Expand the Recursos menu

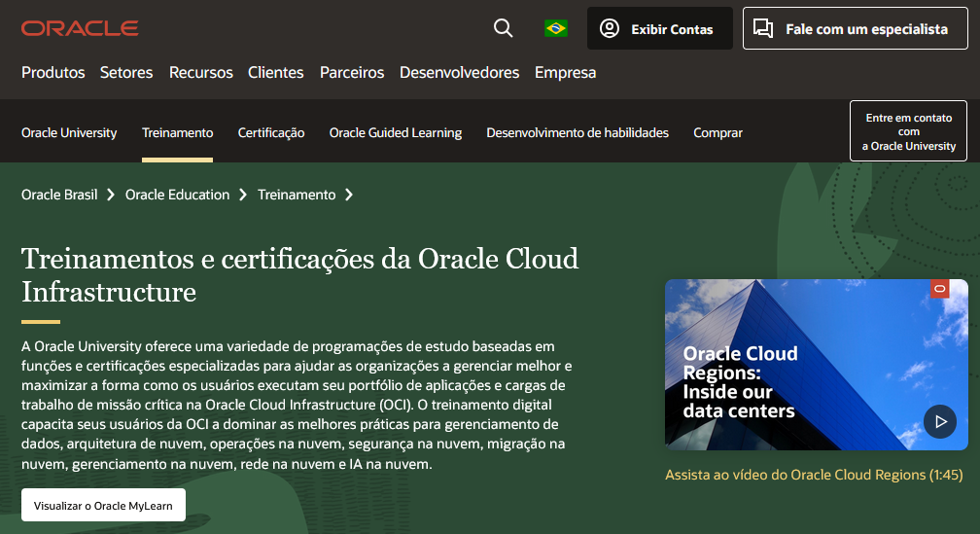coord(201,73)
